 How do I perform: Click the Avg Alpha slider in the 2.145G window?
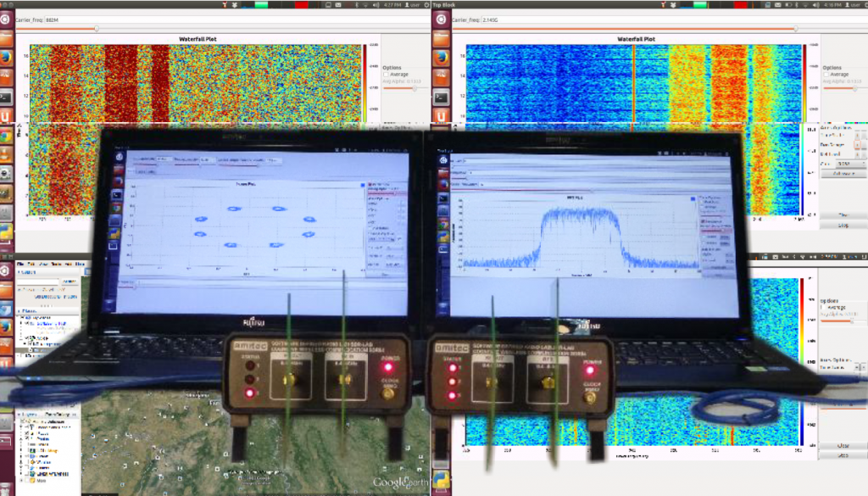tap(845, 88)
